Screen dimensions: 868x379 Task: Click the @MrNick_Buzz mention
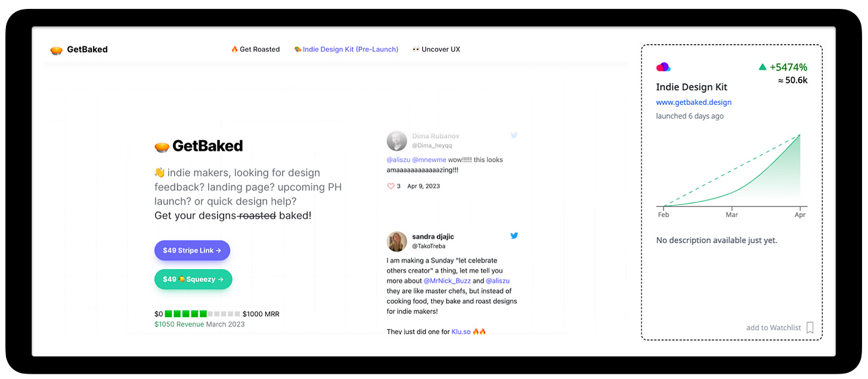[x=447, y=281]
